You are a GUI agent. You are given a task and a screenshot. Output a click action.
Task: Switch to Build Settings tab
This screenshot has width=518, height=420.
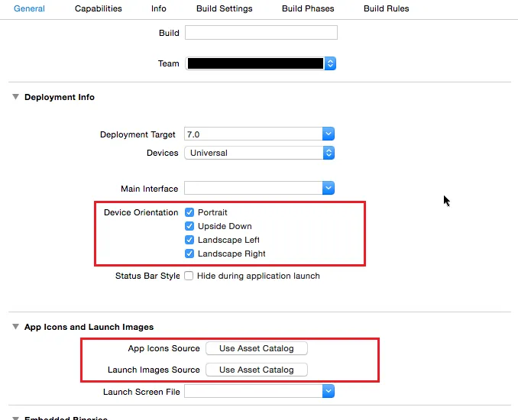pyautogui.click(x=225, y=8)
